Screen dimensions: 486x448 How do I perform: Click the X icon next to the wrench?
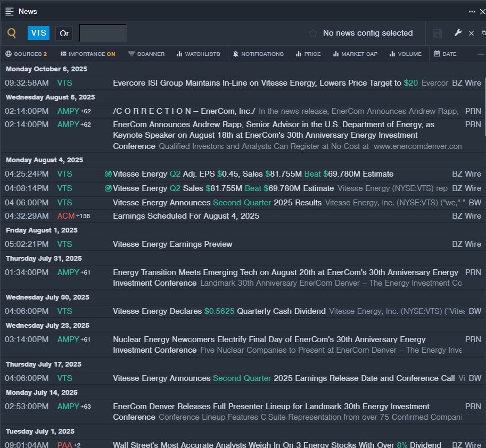coord(471,33)
